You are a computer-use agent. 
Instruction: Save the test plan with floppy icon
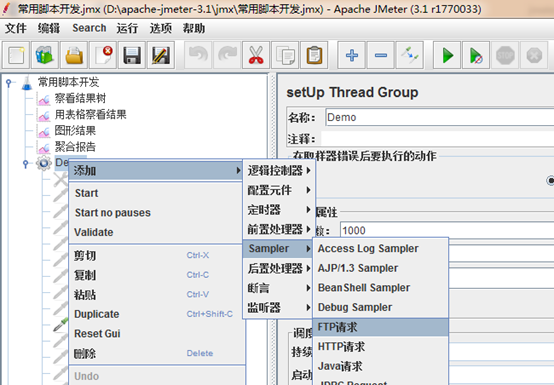point(132,55)
